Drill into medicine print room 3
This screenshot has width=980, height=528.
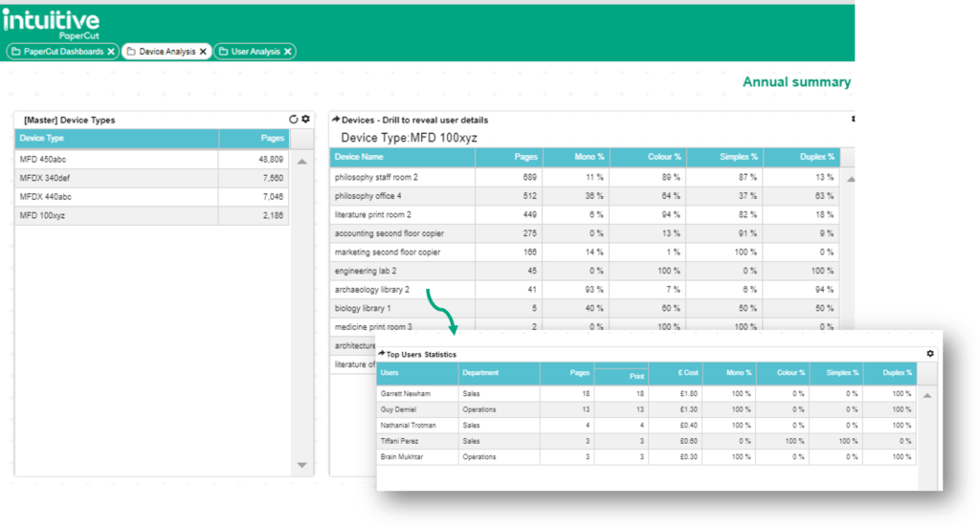click(x=585, y=325)
